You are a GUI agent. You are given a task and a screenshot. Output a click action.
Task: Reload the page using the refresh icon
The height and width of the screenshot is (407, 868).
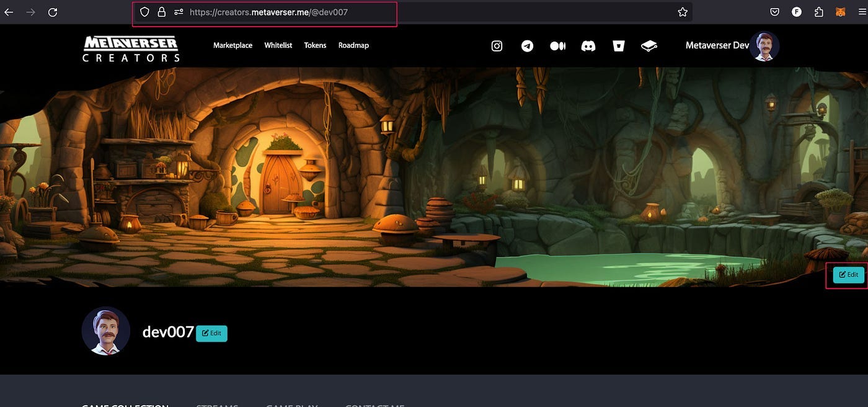pos(53,12)
